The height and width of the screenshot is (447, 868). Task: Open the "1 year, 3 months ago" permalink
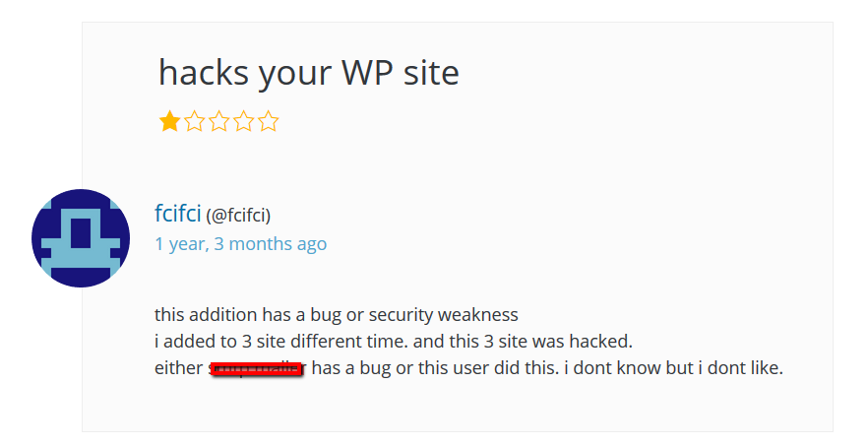(x=240, y=243)
